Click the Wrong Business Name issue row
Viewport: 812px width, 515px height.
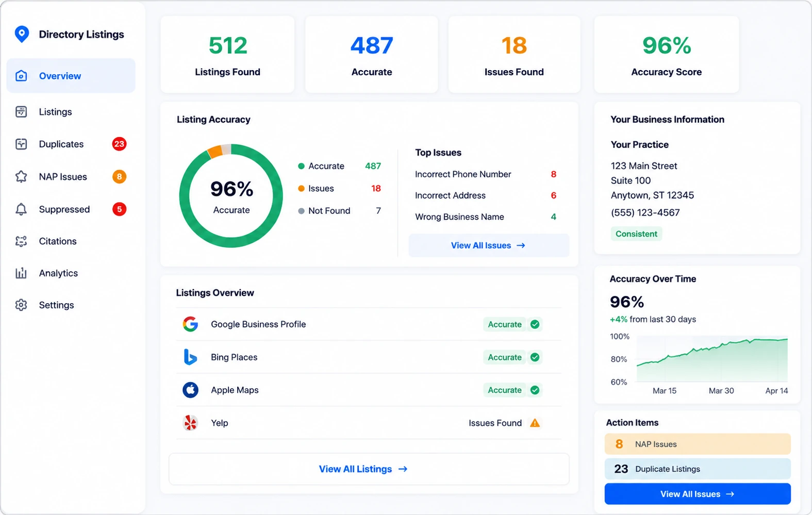(x=486, y=217)
